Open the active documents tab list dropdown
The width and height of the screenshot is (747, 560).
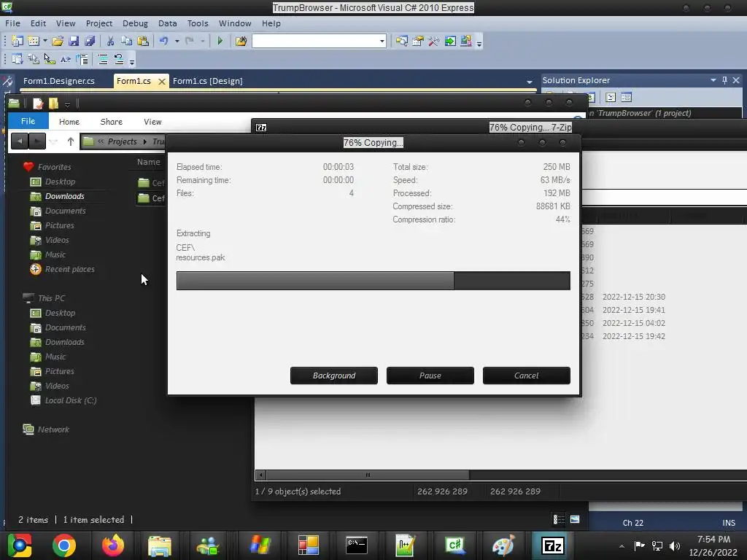tap(530, 82)
